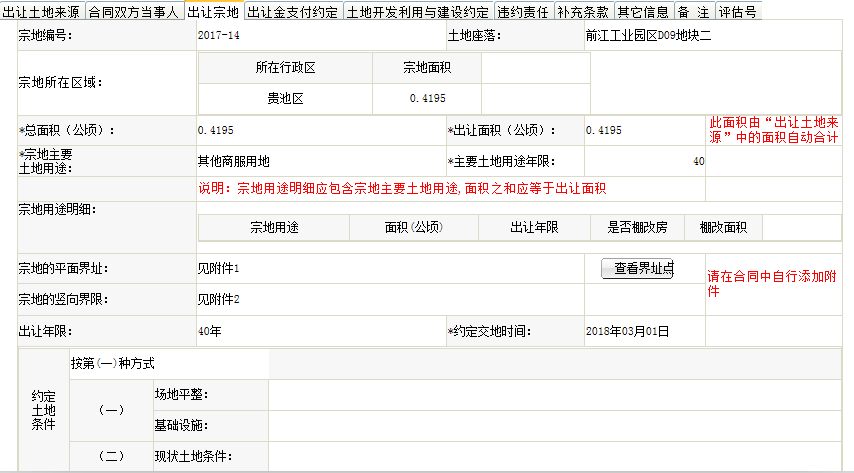The image size is (854, 473).
Task: Select the 宗地主要土地用途 field 其他商服用地
Action: click(320, 161)
